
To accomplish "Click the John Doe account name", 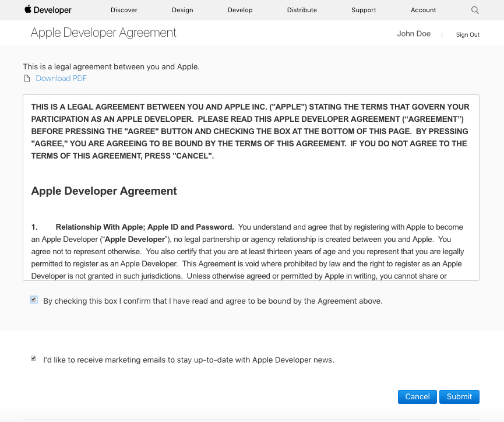I will (414, 34).
